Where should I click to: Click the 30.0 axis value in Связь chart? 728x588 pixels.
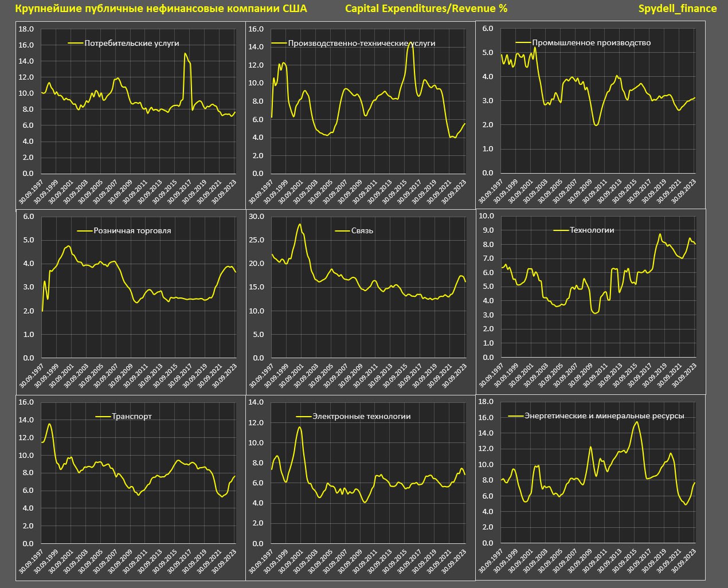click(x=257, y=217)
